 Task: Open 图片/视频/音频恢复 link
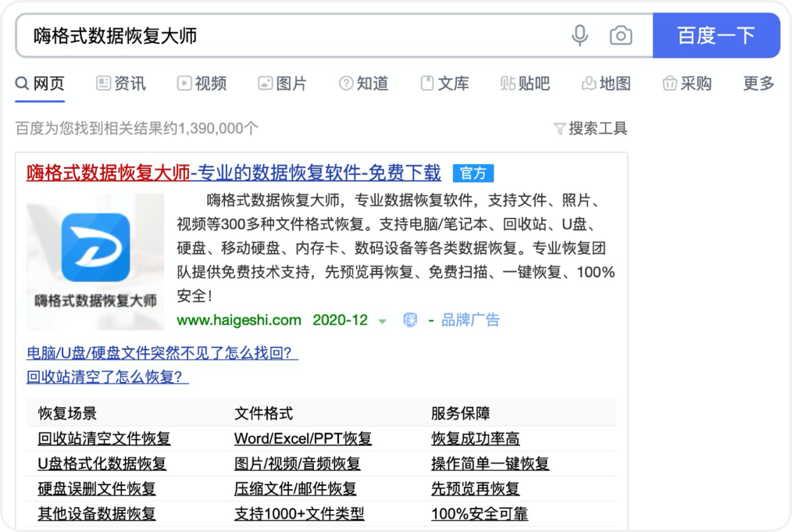[297, 463]
